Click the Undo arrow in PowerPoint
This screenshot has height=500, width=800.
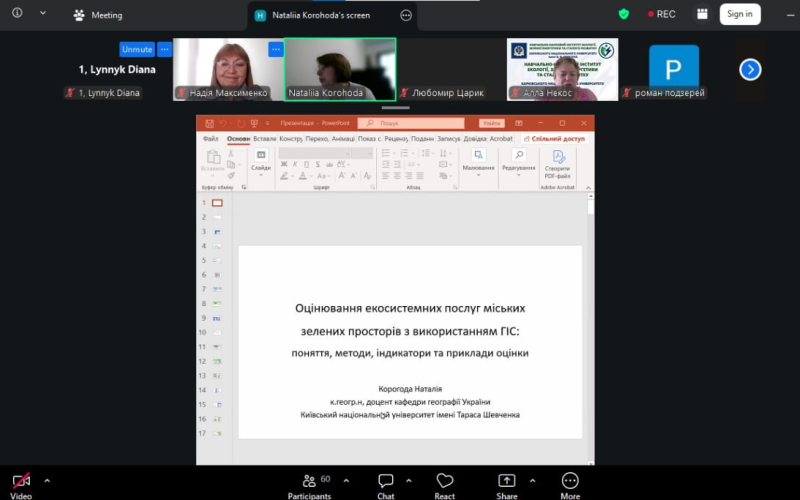tap(222, 123)
